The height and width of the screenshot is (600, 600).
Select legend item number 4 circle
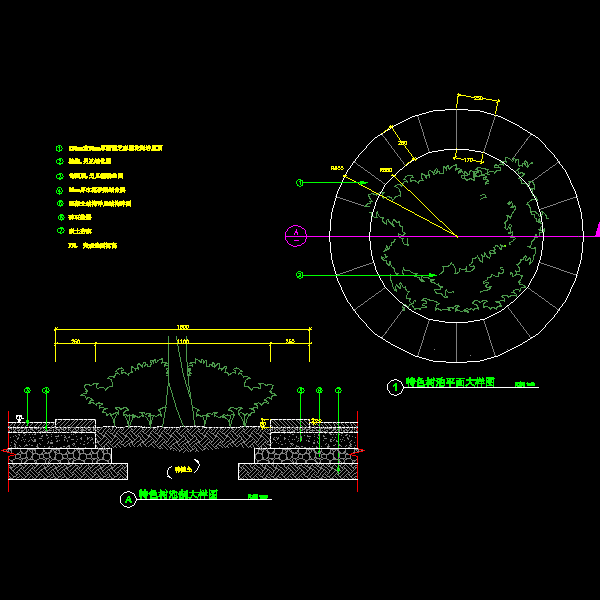click(59, 189)
